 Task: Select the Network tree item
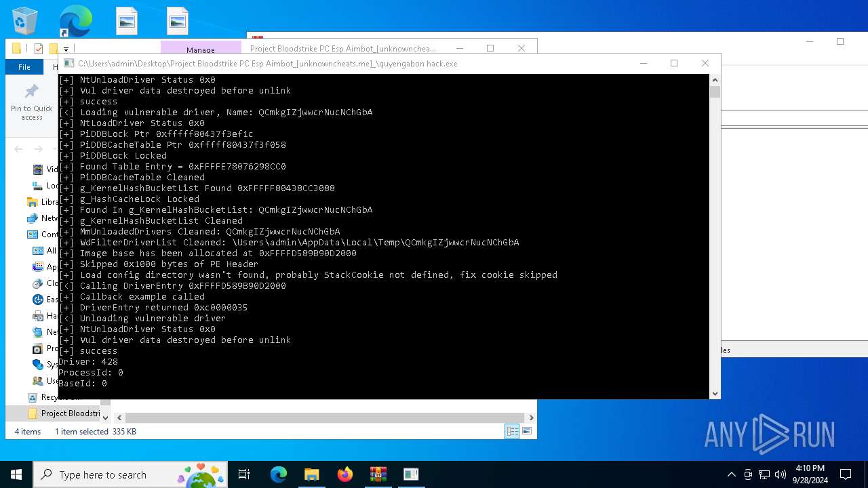42,218
